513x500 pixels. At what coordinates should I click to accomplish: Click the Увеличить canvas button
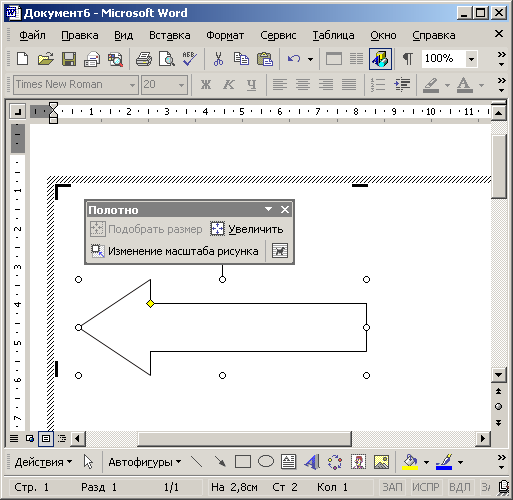pos(247,229)
